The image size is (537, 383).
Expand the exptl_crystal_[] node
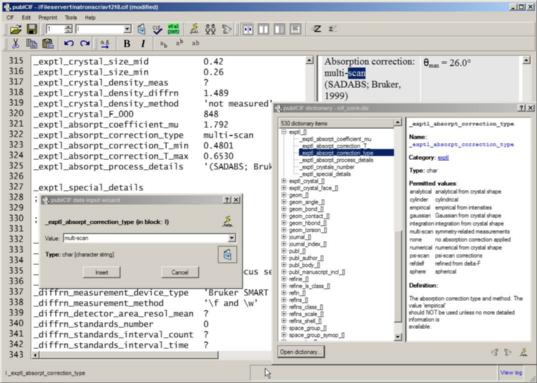pos(284,181)
